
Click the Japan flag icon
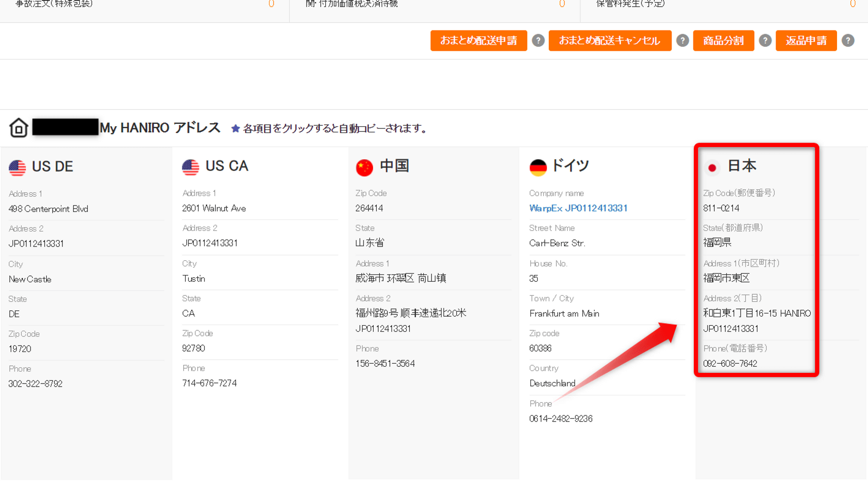[x=712, y=167]
